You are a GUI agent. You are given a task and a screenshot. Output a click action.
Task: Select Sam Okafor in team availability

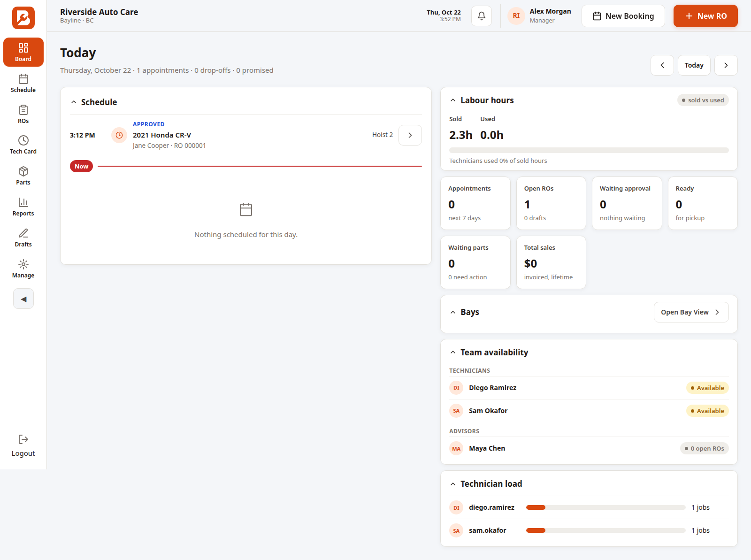tap(589, 411)
